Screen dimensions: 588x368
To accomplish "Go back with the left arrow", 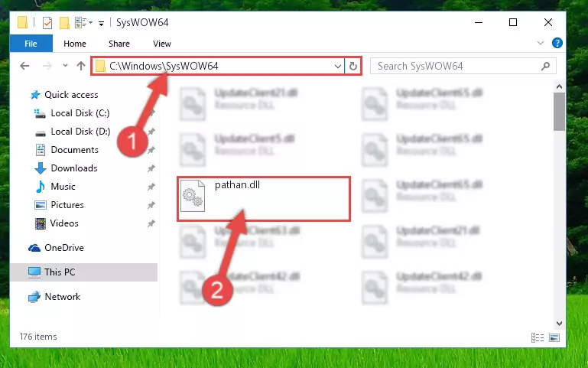I will [24, 66].
